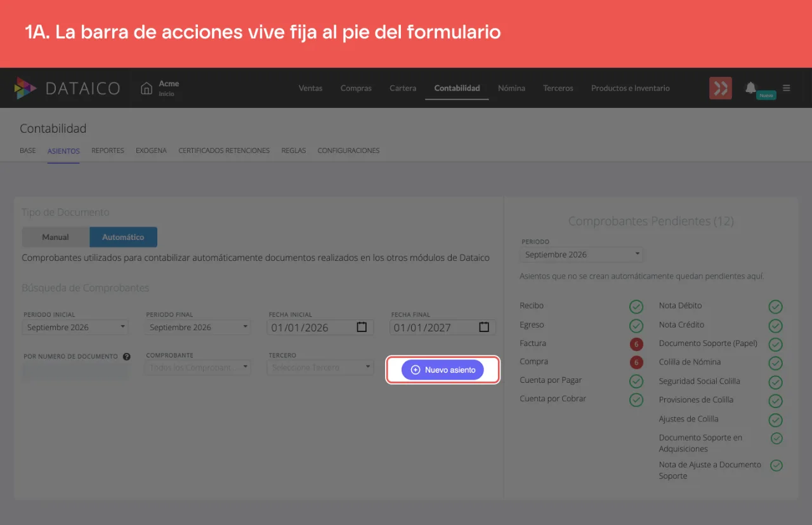Click the check icon for Colilla de Nómina
This screenshot has width=812, height=525.
click(x=775, y=363)
